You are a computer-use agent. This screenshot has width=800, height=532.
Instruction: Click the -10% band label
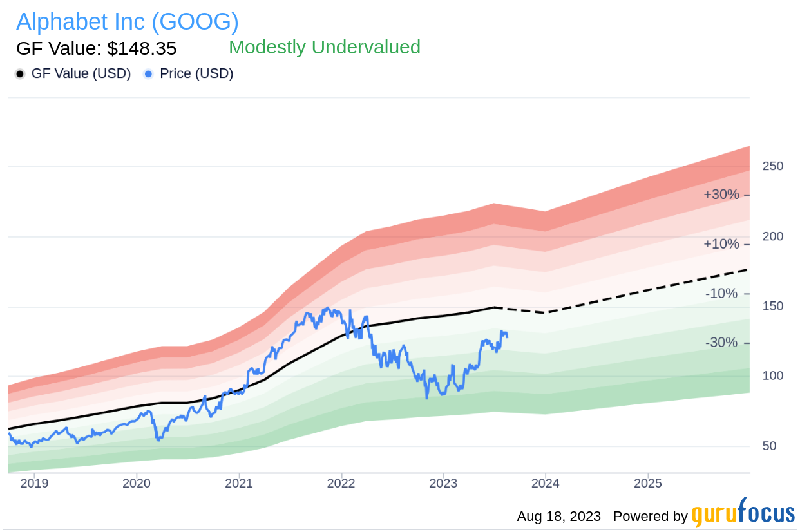point(721,294)
